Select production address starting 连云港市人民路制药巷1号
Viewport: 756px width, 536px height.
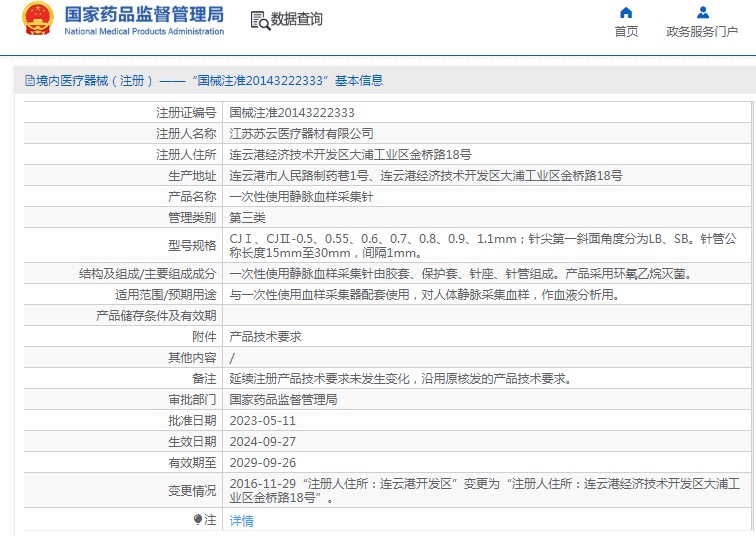coord(426,175)
